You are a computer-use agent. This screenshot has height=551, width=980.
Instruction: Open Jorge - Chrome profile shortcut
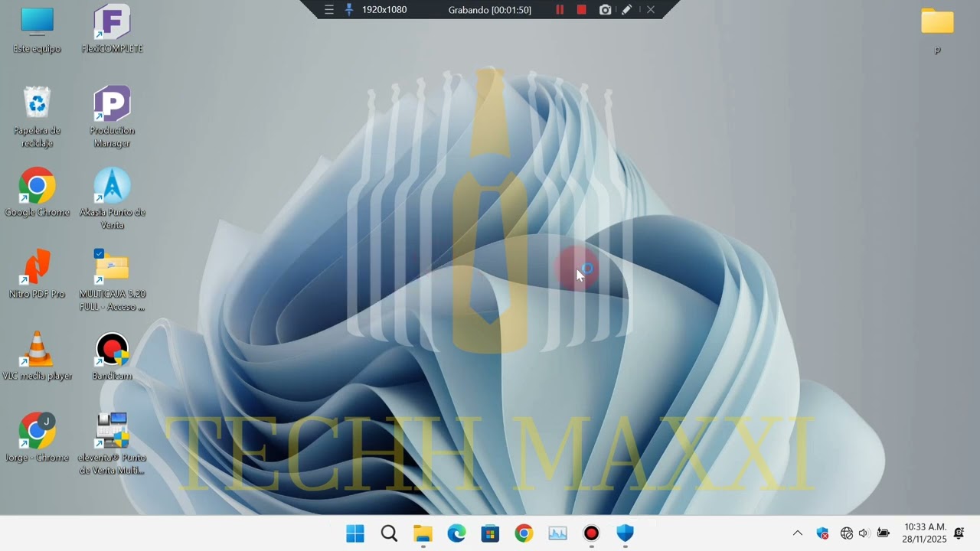pyautogui.click(x=37, y=438)
